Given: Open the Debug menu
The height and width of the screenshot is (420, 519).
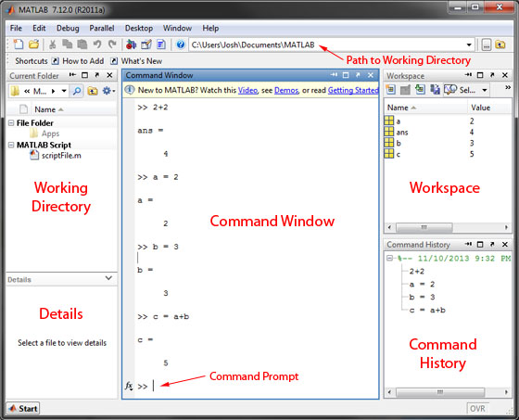Looking at the screenshot, I should point(68,28).
